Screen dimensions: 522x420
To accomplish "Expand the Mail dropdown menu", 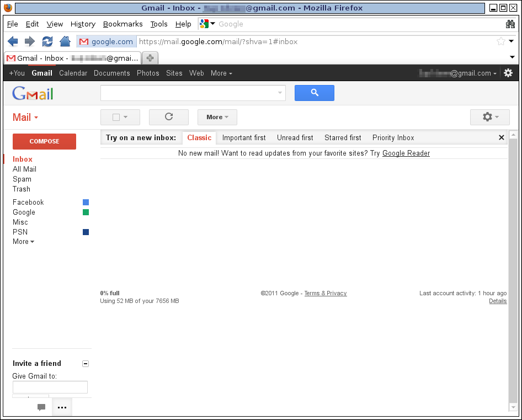I will click(25, 117).
